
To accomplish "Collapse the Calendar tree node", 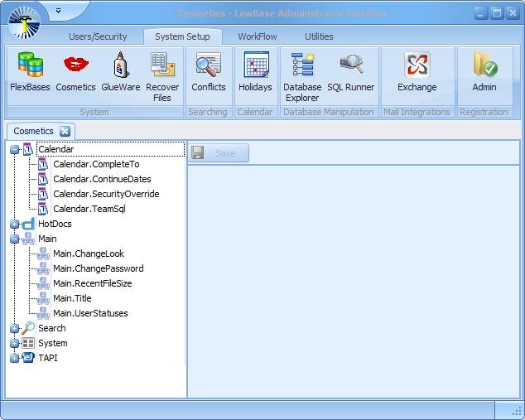I will coord(14,149).
